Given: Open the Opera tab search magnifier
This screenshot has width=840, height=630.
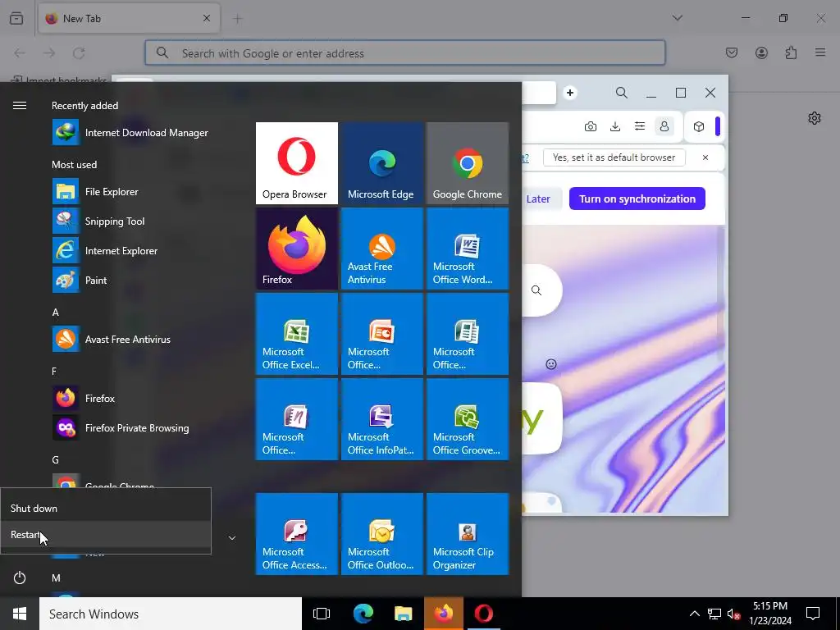Looking at the screenshot, I should (x=622, y=93).
